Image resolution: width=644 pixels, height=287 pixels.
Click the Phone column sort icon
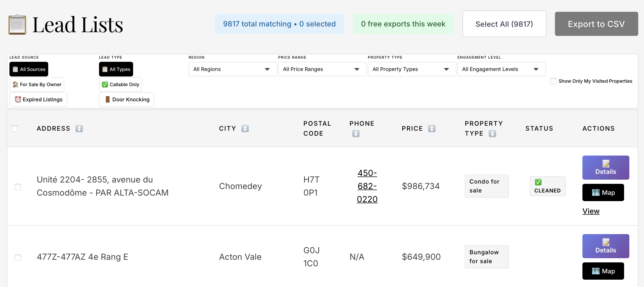pyautogui.click(x=356, y=134)
